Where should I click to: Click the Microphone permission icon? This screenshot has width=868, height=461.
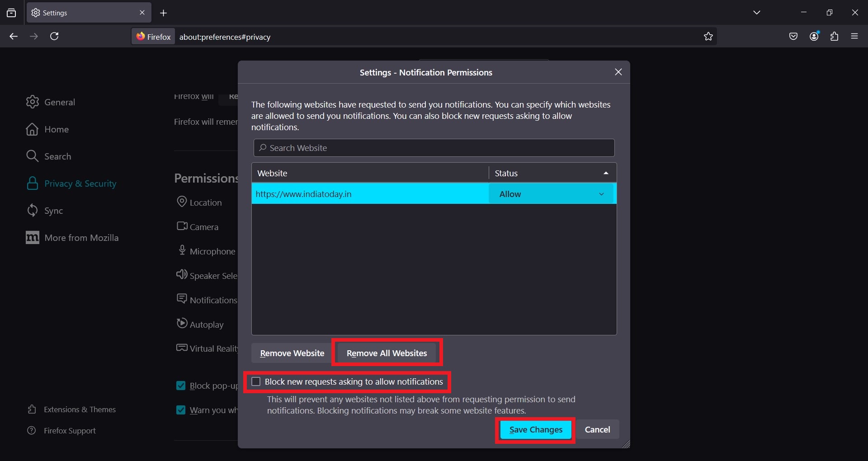182,250
